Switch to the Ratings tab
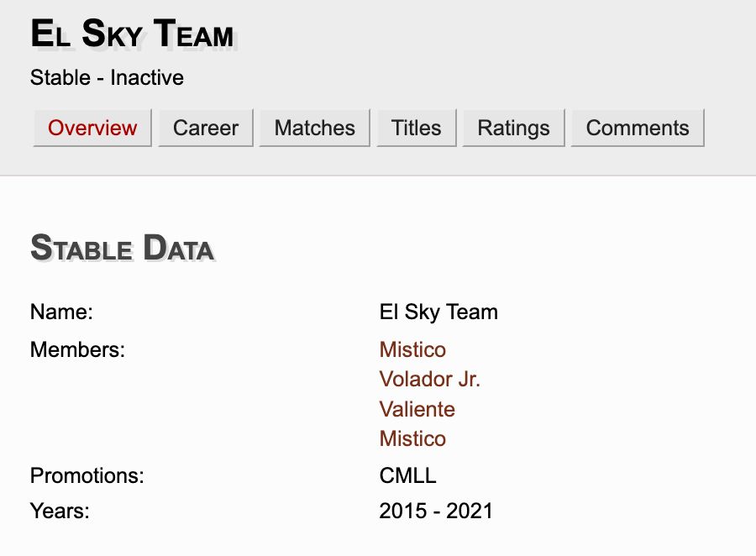This screenshot has height=556, width=756. click(513, 128)
